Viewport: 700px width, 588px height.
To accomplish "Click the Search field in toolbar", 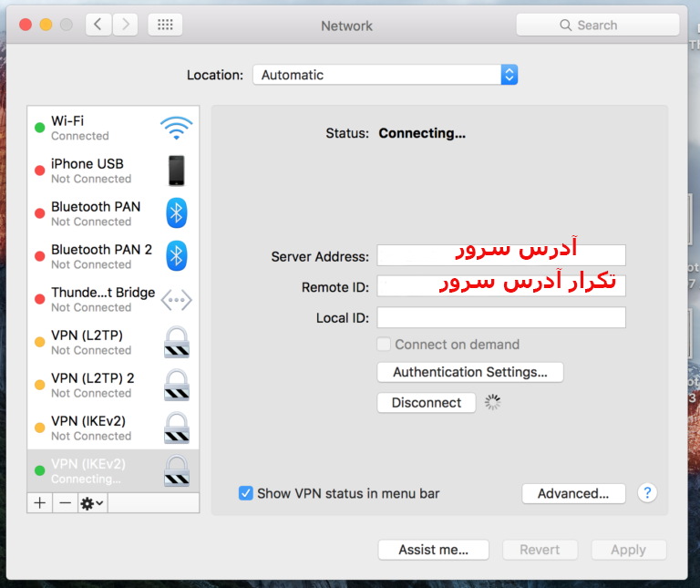I will 597,25.
